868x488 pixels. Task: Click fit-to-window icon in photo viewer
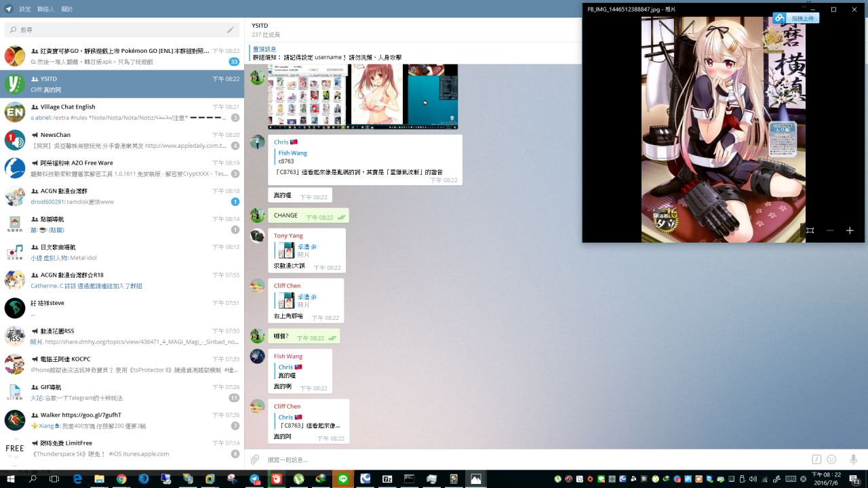[810, 230]
